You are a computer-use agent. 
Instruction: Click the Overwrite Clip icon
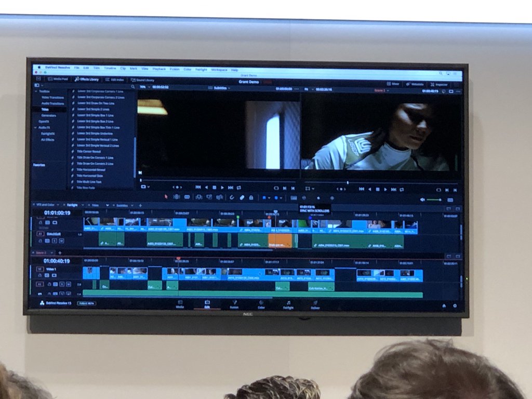(209, 197)
